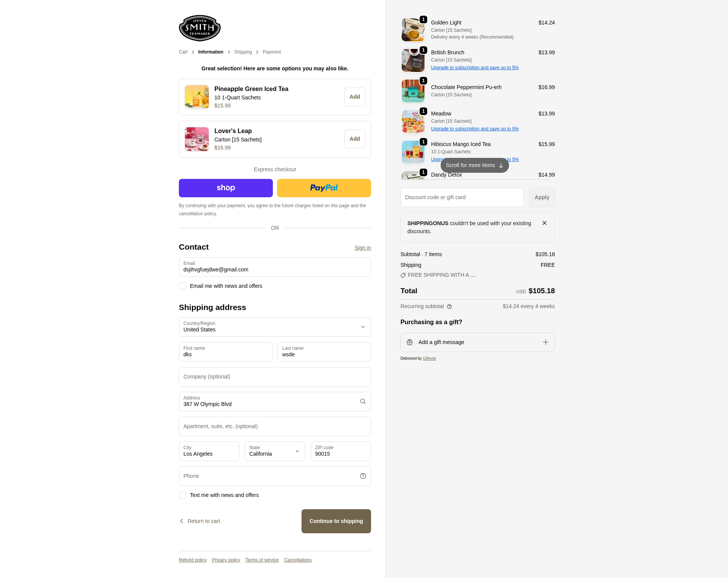
Task: Enable Email me with news and offers
Action: point(183,286)
